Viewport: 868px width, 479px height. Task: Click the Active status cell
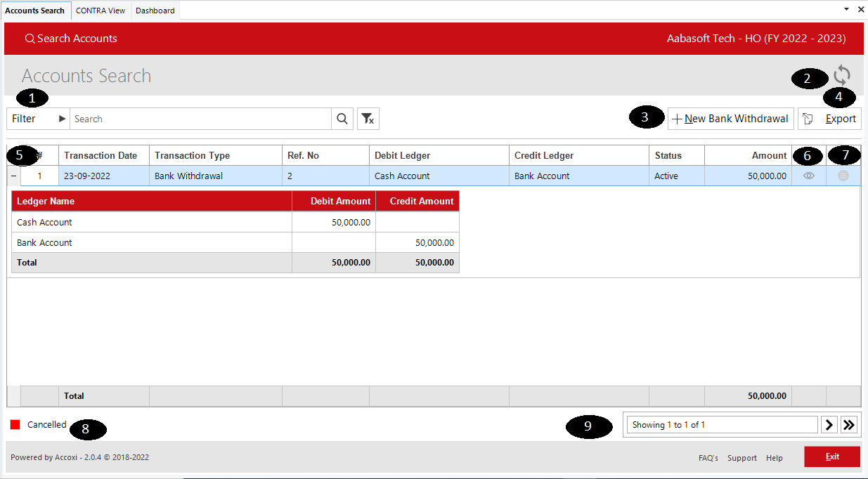677,176
